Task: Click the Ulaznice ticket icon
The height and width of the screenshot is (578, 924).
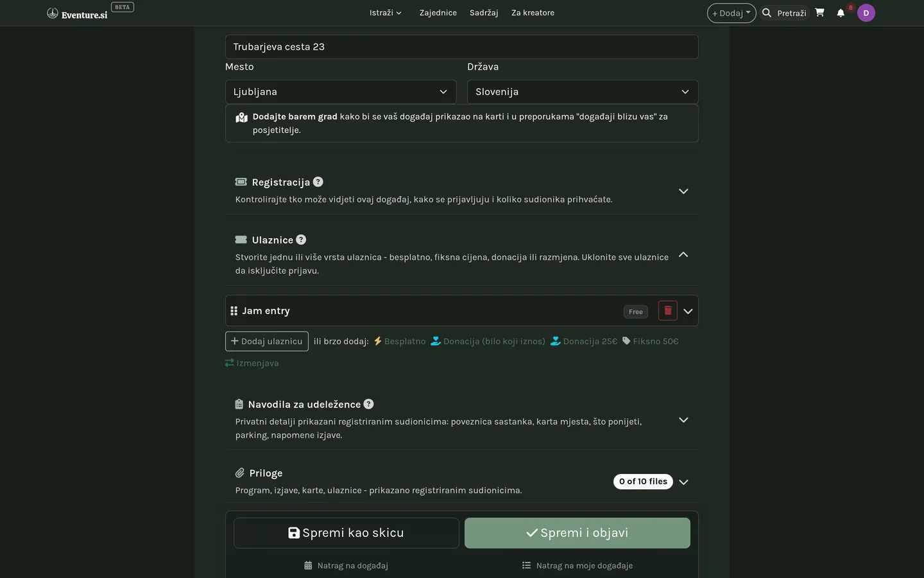Action: click(241, 240)
